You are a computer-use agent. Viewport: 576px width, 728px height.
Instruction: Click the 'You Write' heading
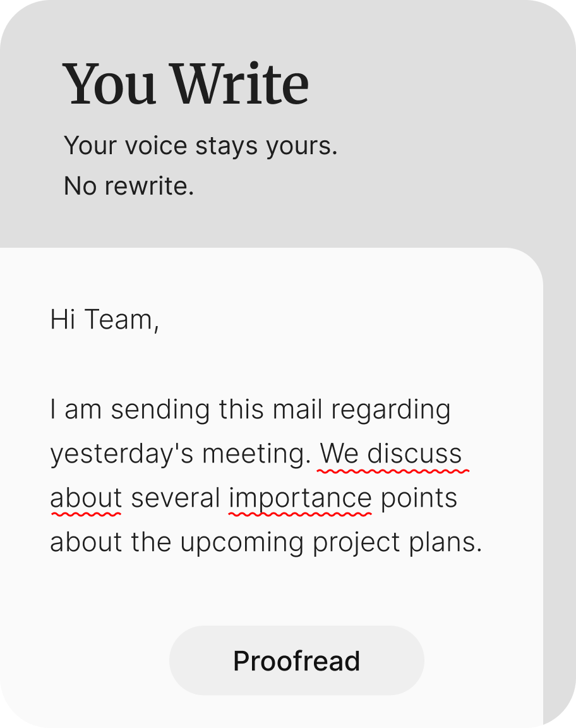click(186, 83)
